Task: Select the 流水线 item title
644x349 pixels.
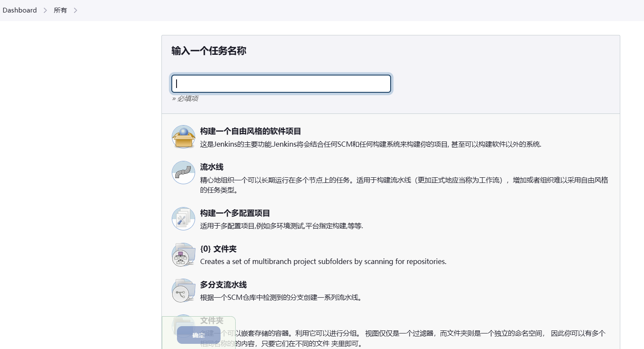Action: coord(212,167)
